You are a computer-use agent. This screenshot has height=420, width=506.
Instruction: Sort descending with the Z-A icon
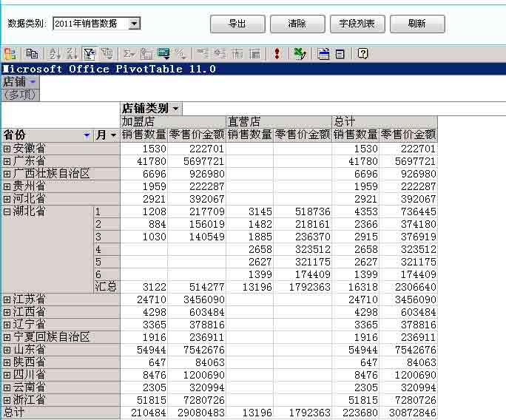point(72,54)
